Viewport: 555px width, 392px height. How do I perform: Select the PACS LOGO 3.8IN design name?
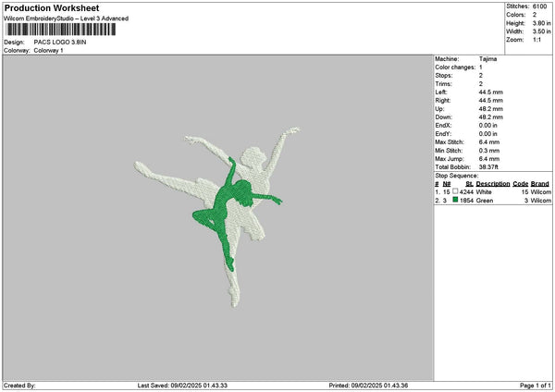pos(60,43)
